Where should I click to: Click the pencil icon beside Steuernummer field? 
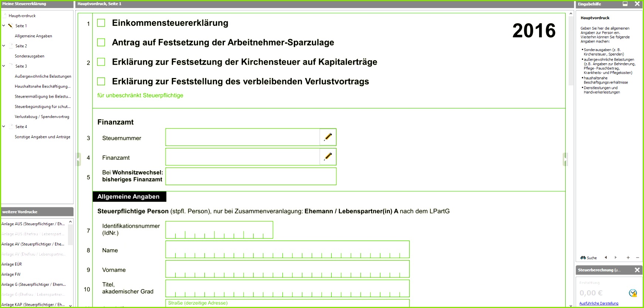click(328, 137)
